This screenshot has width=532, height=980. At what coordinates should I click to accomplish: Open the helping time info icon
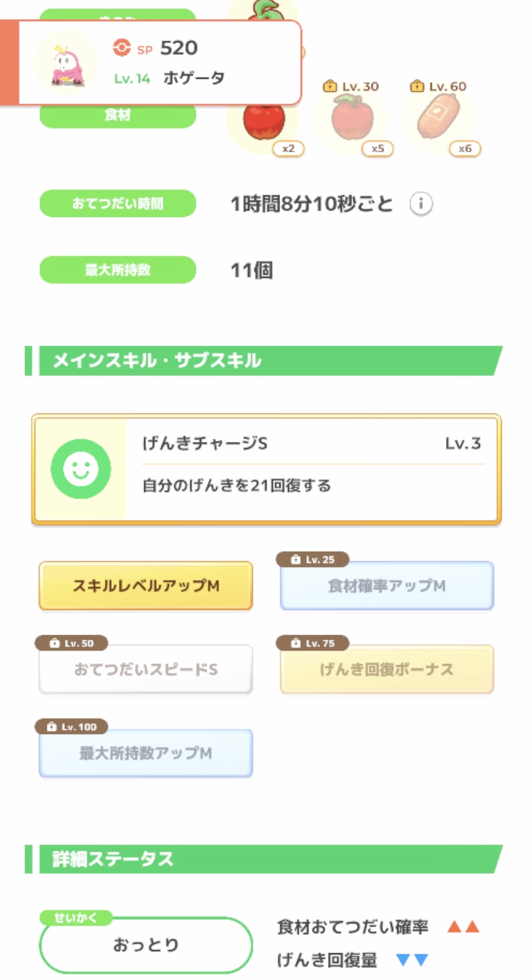[421, 204]
